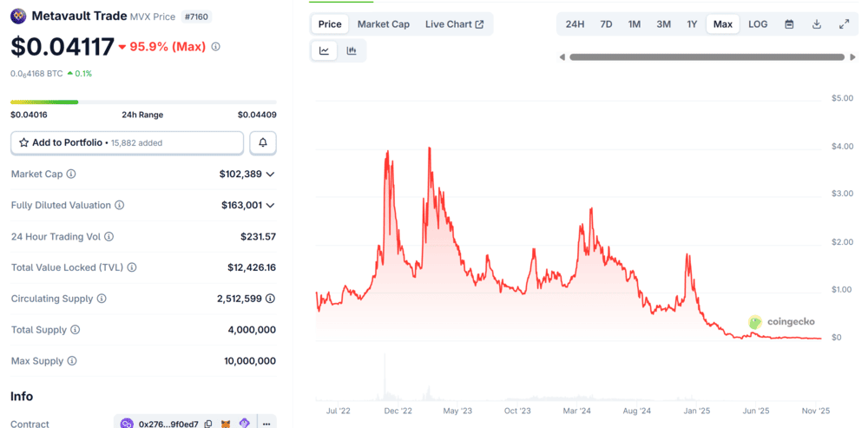The width and height of the screenshot is (868, 428).
Task: Click the Nov '25 axis label
Action: coord(817,411)
